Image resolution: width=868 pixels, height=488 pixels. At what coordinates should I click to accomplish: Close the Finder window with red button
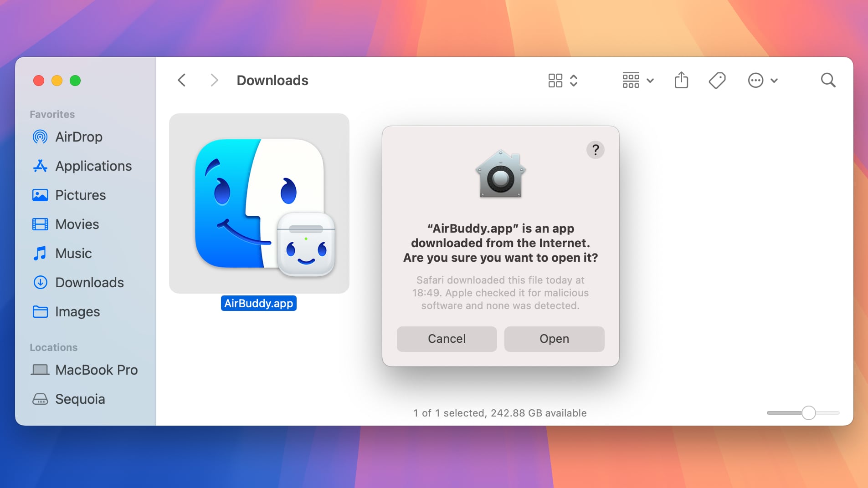[39, 81]
